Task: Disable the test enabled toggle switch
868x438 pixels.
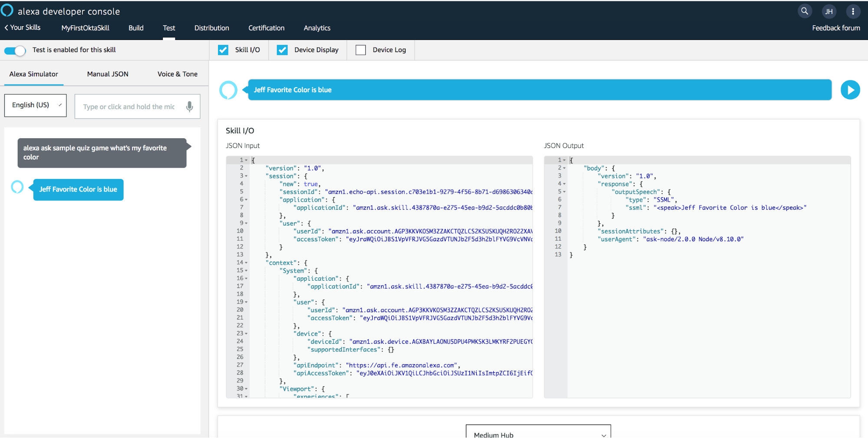Action: point(15,50)
